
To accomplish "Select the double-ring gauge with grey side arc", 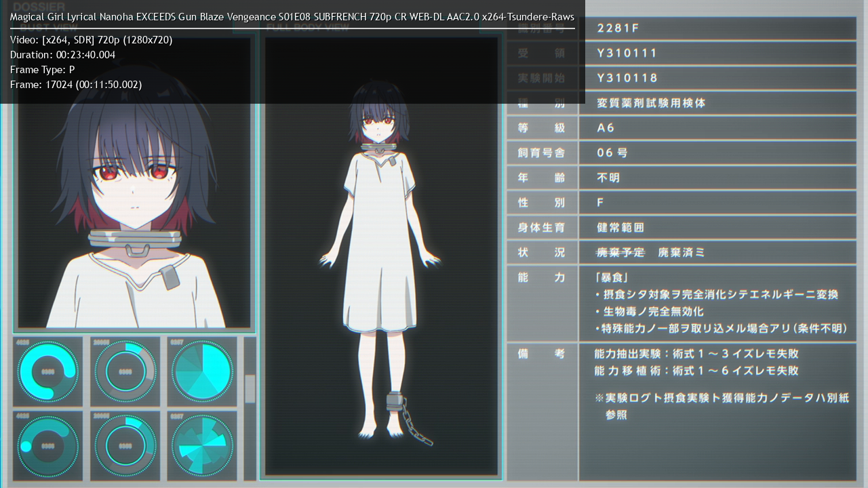I will pos(125,371).
